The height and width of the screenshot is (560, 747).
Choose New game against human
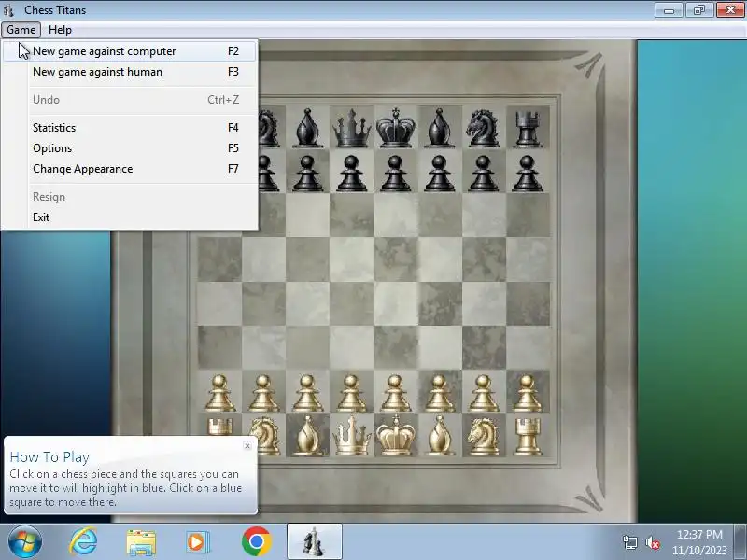coord(130,72)
